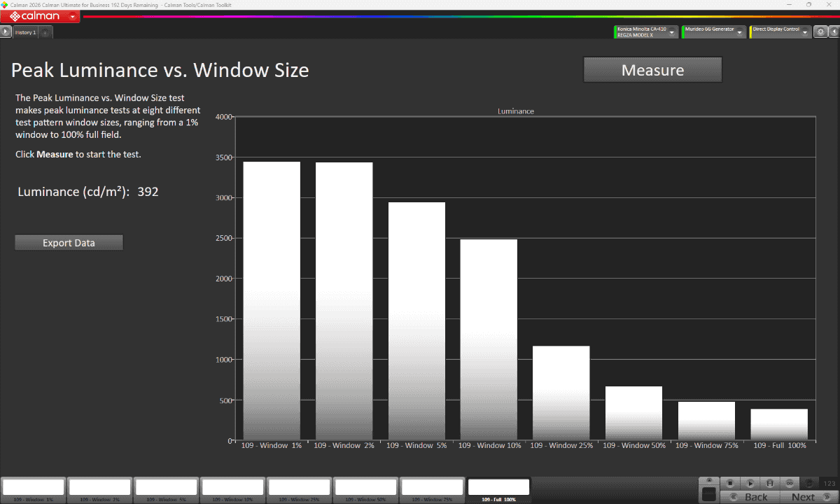Click the Window 1% bar in the chart
Image resolution: width=840 pixels, height=504 pixels.
click(x=272, y=301)
